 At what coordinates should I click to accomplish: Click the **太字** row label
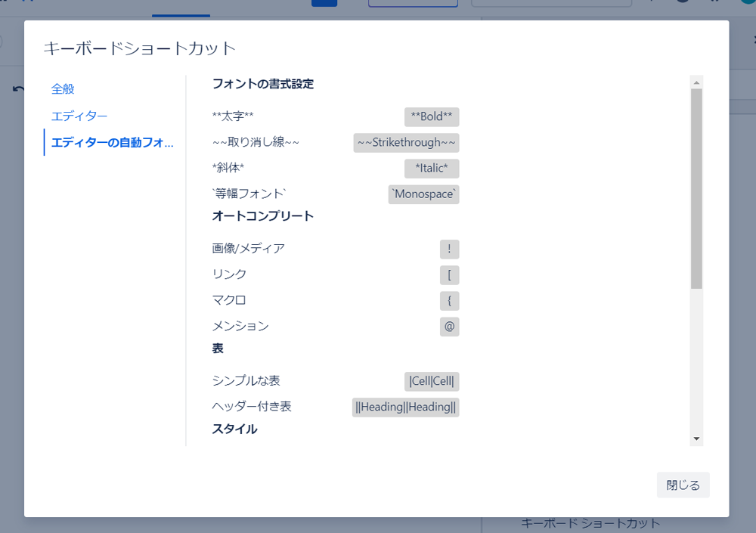[233, 116]
